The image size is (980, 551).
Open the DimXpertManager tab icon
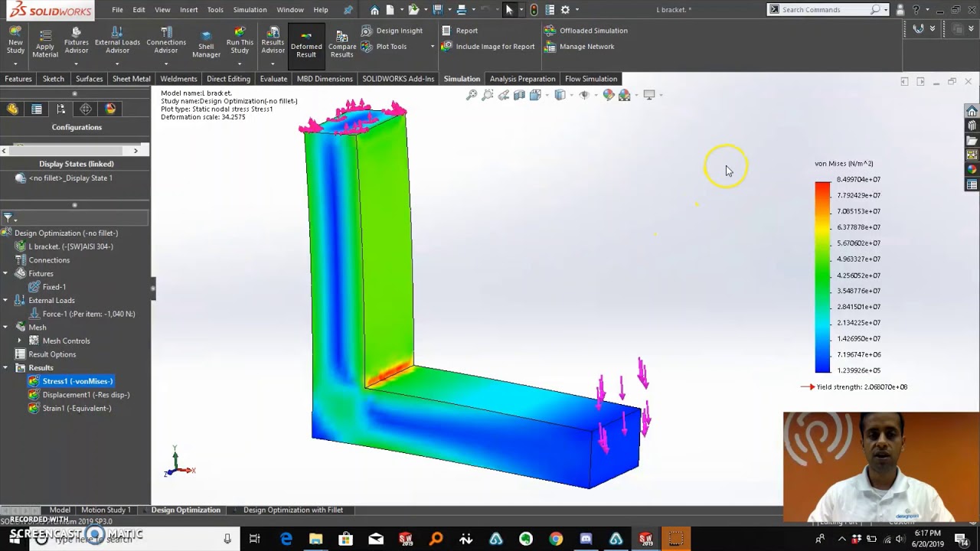tap(86, 109)
